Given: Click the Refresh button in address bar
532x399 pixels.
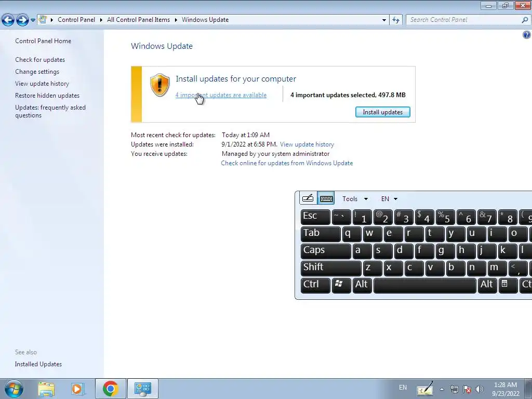Looking at the screenshot, I should (395, 20).
